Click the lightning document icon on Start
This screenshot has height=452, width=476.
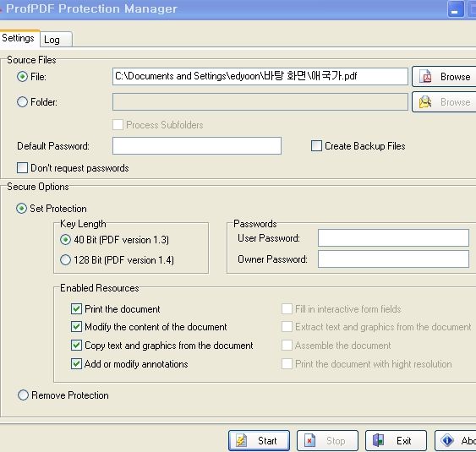(241, 440)
